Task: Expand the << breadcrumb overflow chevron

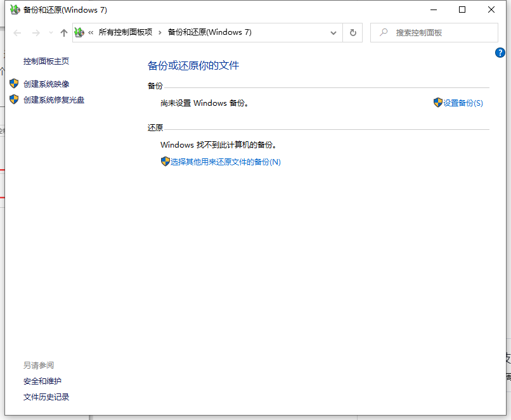Action: pos(91,32)
